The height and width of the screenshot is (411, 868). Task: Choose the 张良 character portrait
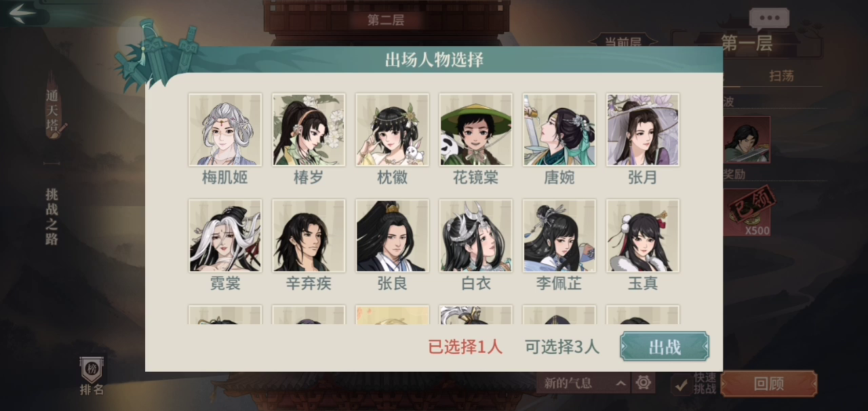click(x=392, y=235)
